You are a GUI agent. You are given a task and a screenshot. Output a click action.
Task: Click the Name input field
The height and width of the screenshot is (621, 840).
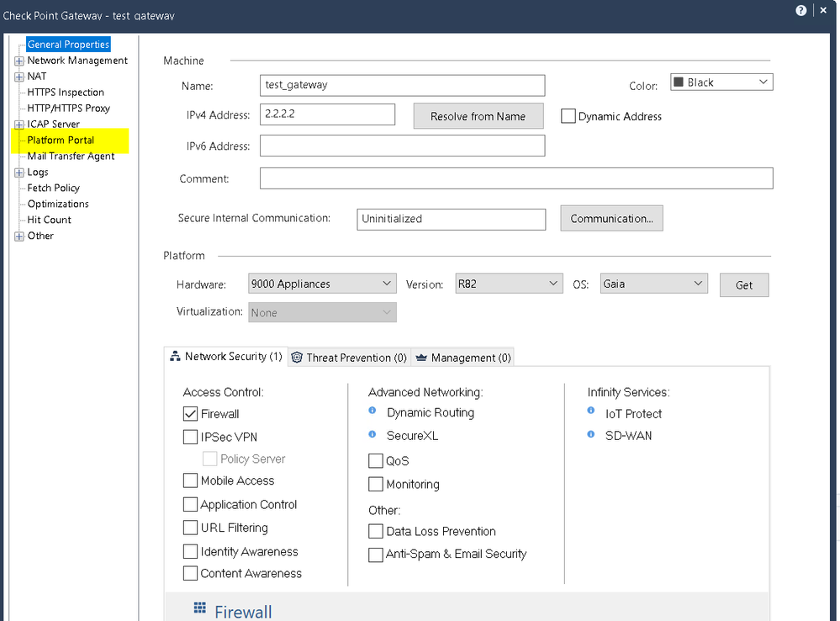coord(402,85)
